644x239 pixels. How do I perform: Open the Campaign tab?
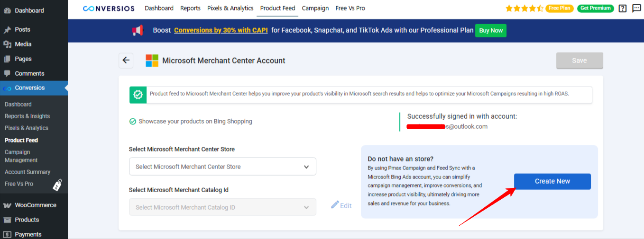point(315,8)
